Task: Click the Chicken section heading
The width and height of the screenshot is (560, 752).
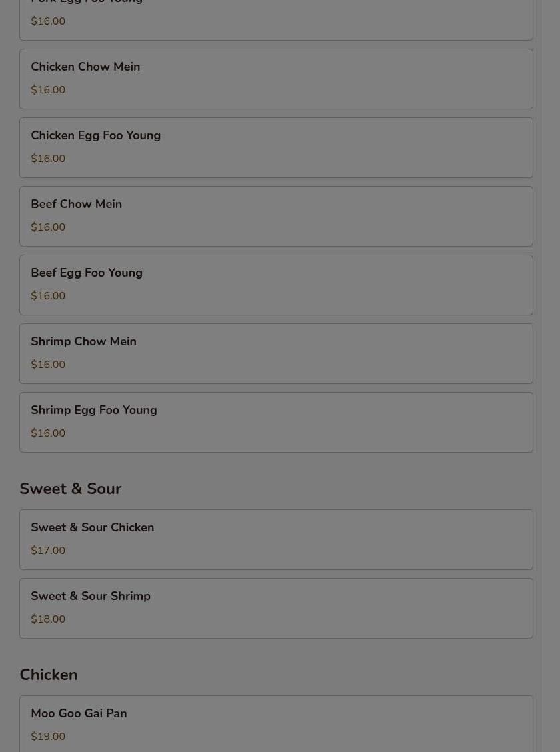Action: coord(49,675)
